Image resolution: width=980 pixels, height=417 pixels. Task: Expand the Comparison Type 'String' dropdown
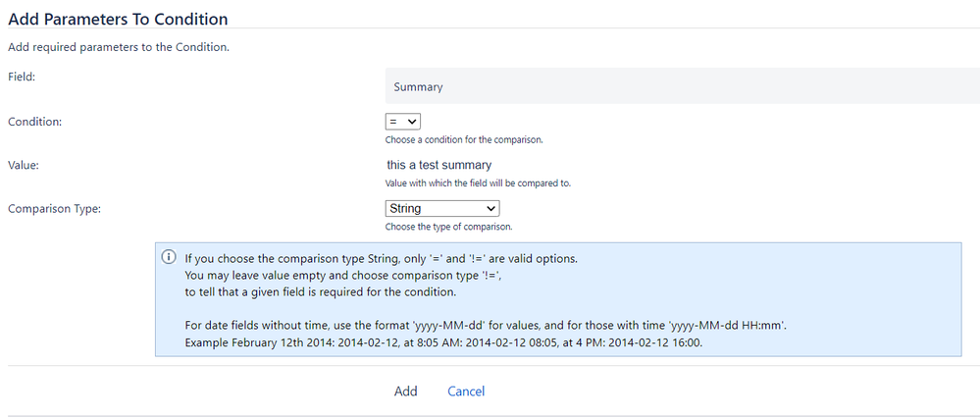point(441,208)
